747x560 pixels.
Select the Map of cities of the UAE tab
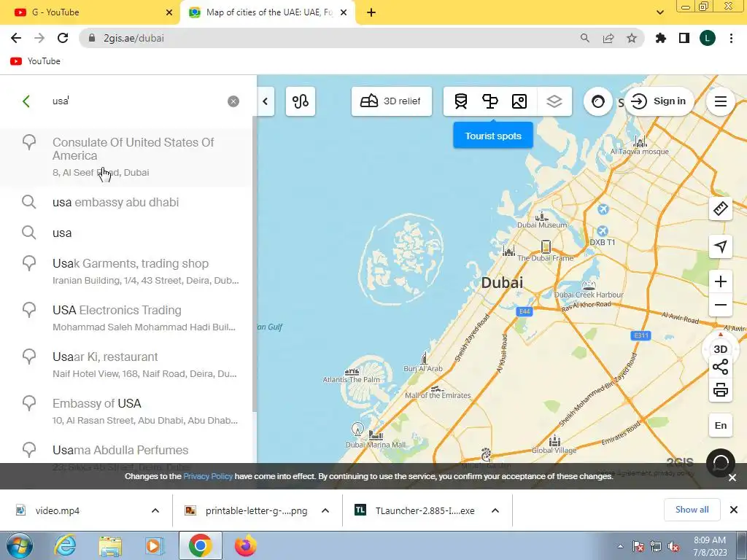point(268,12)
